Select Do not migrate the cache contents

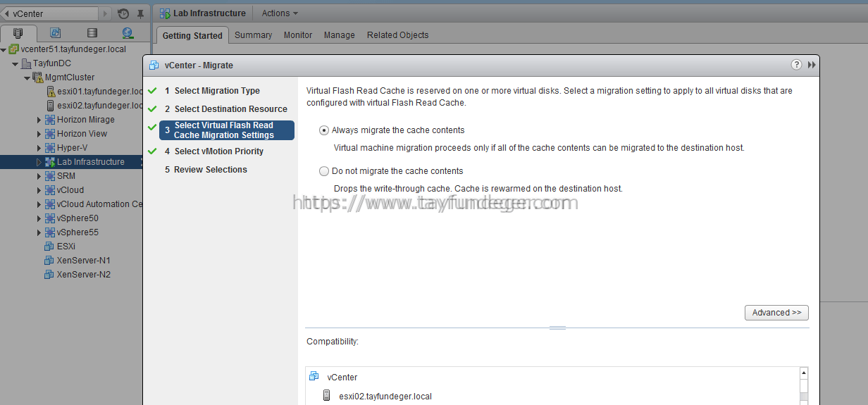click(x=324, y=171)
